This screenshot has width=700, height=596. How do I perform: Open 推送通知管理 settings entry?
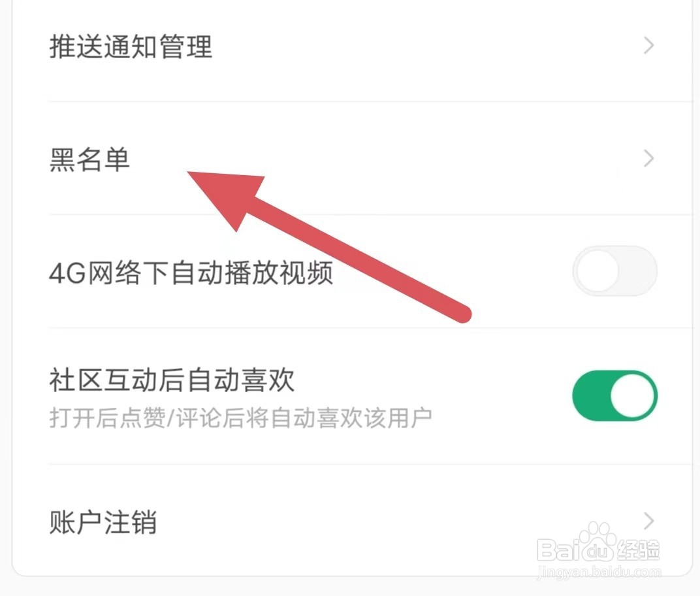tap(353, 46)
